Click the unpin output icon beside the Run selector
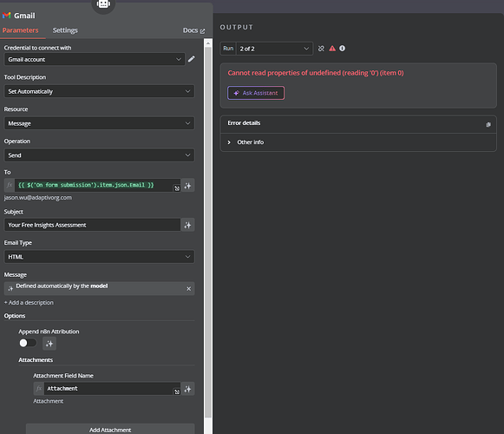The width and height of the screenshot is (504, 434). click(x=321, y=49)
